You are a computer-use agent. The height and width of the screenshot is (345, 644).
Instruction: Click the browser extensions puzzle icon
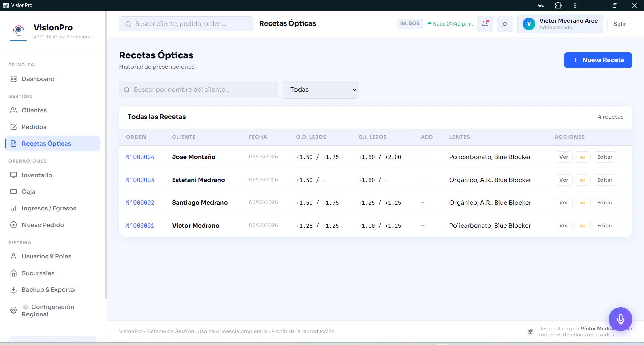[558, 5]
